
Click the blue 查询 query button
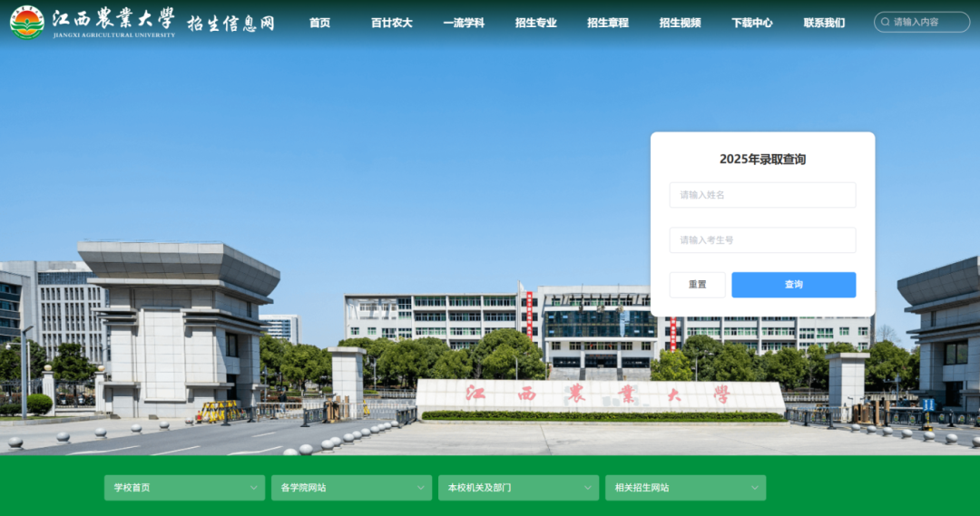(794, 285)
